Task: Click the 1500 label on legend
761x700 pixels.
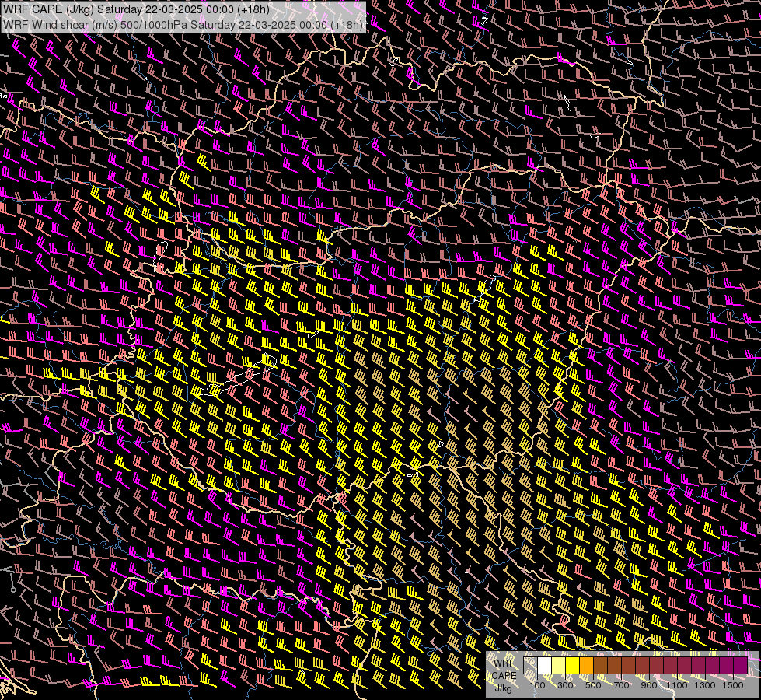Action: point(733,685)
